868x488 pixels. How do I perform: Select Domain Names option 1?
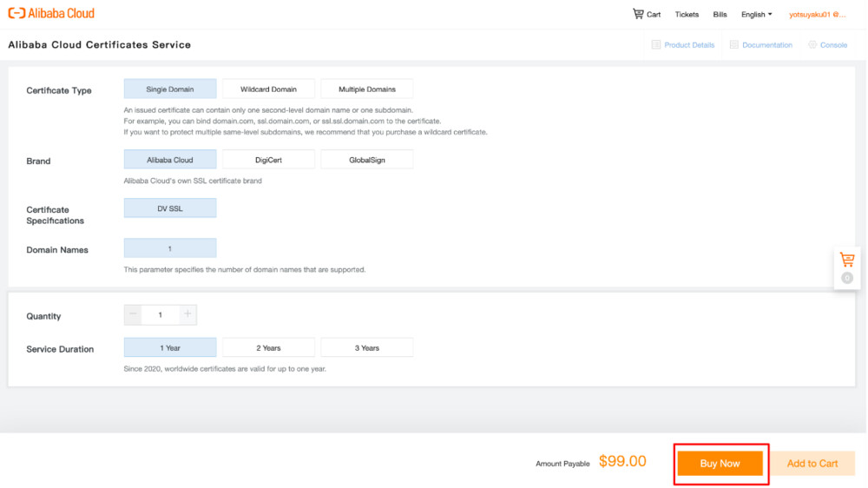tap(170, 248)
